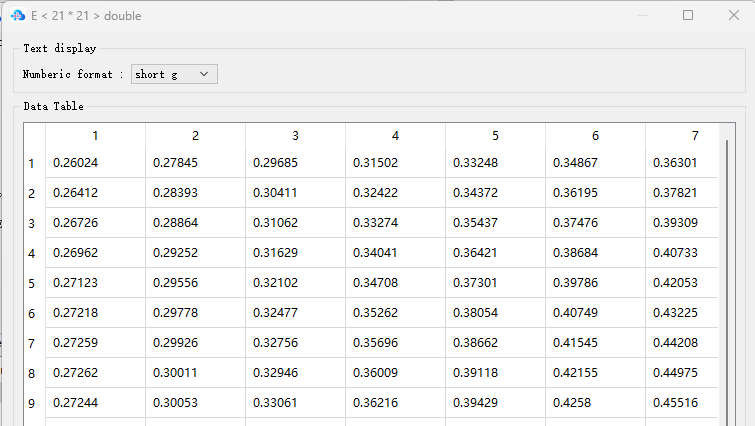Close the E variable window

[734, 15]
